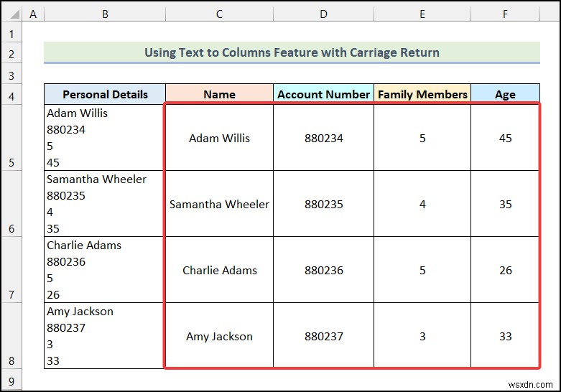Select account number 880235 in column D

(x=323, y=204)
